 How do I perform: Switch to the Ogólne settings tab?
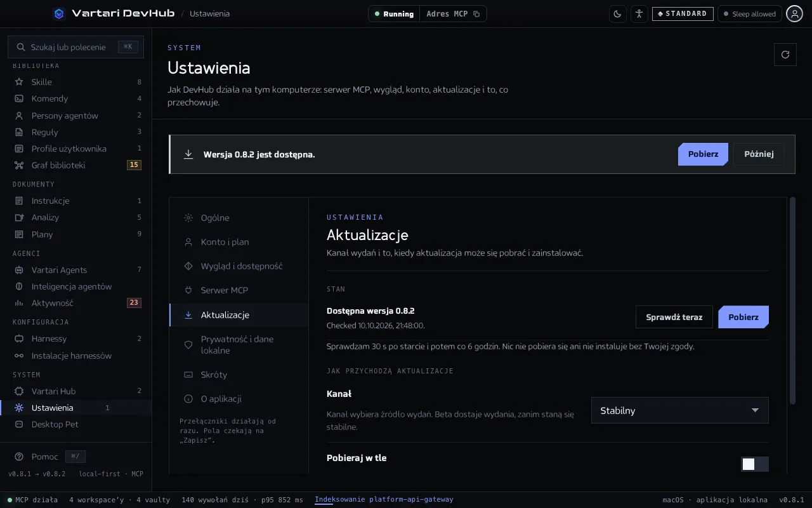coord(239,218)
